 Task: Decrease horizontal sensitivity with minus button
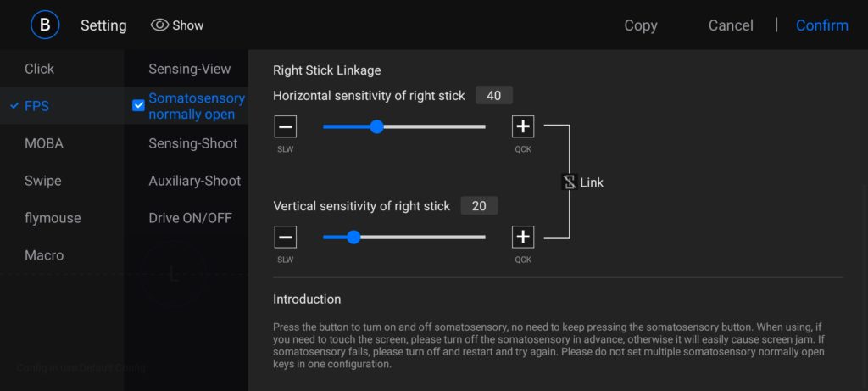pyautogui.click(x=286, y=127)
